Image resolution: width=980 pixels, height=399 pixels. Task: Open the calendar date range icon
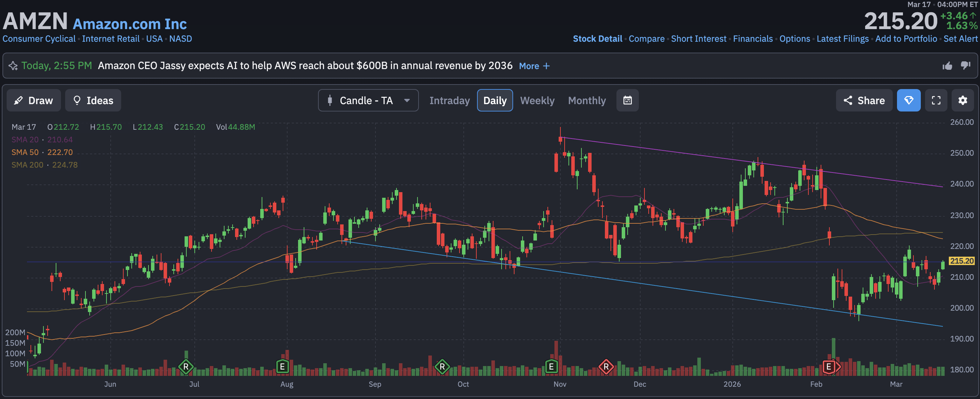[x=627, y=101]
